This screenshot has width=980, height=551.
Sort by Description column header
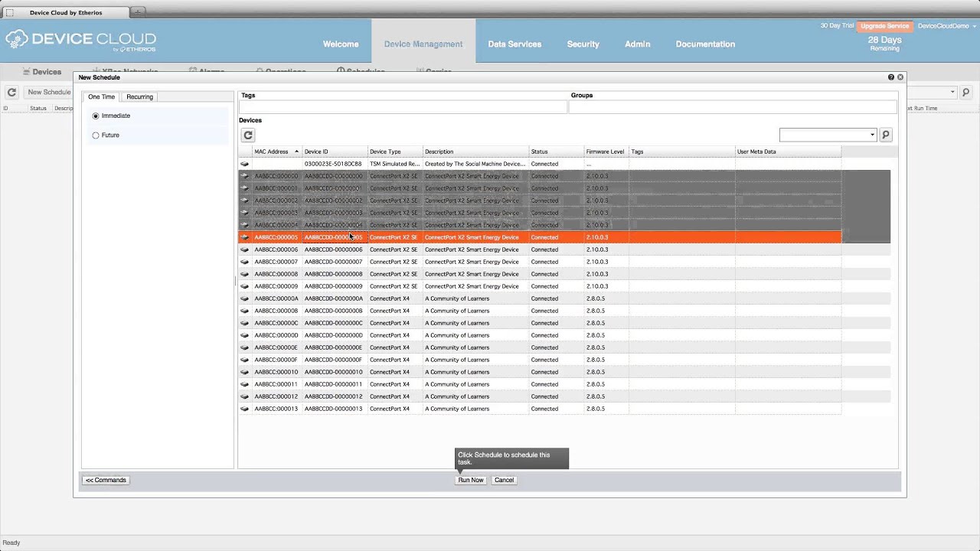[x=475, y=152]
